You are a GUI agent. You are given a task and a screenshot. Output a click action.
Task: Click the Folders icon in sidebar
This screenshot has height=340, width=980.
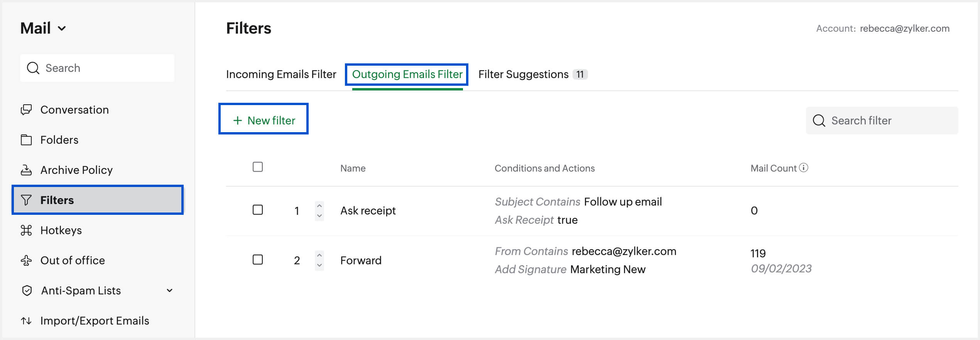26,140
